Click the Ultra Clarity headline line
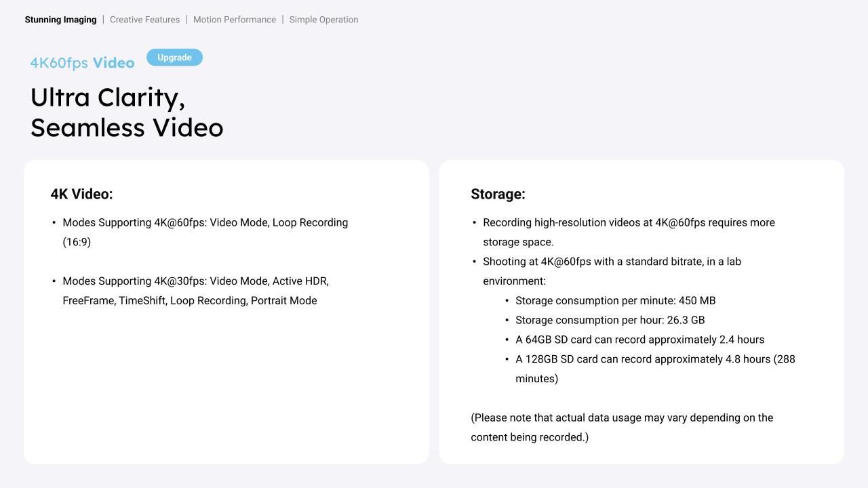Image resolution: width=868 pixels, height=488 pixels. click(x=107, y=98)
